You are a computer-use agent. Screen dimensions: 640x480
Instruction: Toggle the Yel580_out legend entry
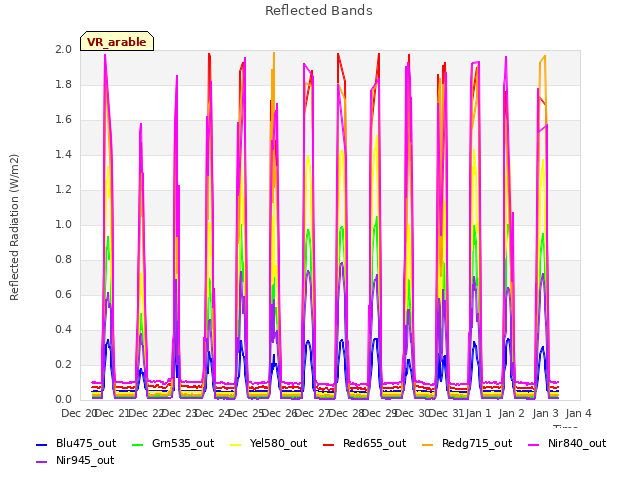269,443
